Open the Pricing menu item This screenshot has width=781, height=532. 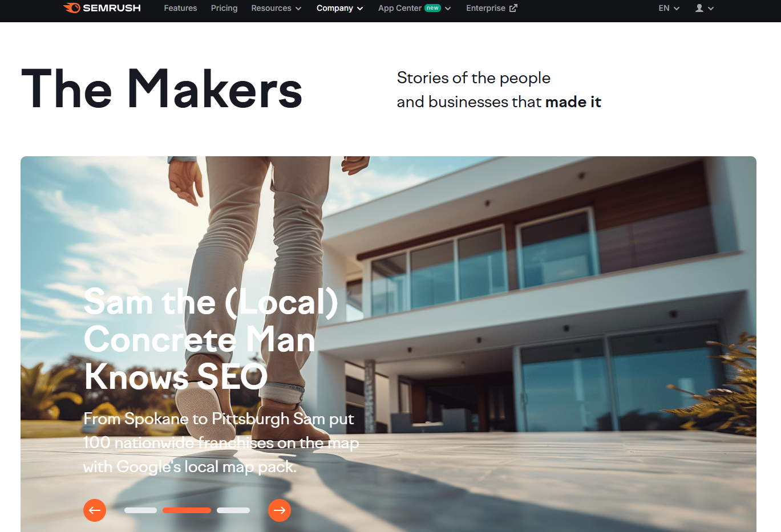pyautogui.click(x=224, y=8)
